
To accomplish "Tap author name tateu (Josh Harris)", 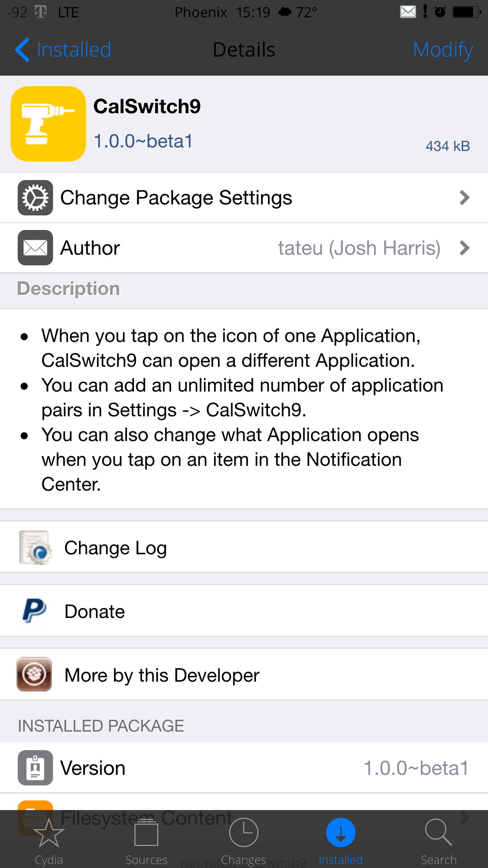I will (x=359, y=248).
